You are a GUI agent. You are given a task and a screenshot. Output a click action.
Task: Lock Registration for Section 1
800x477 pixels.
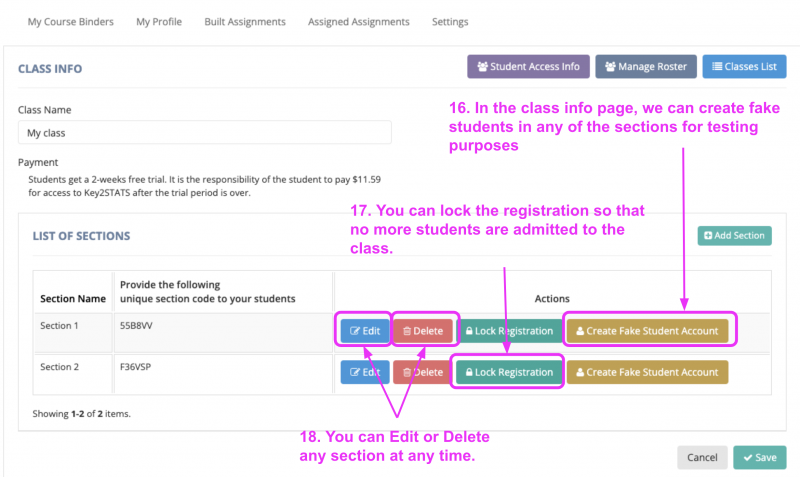(x=509, y=331)
